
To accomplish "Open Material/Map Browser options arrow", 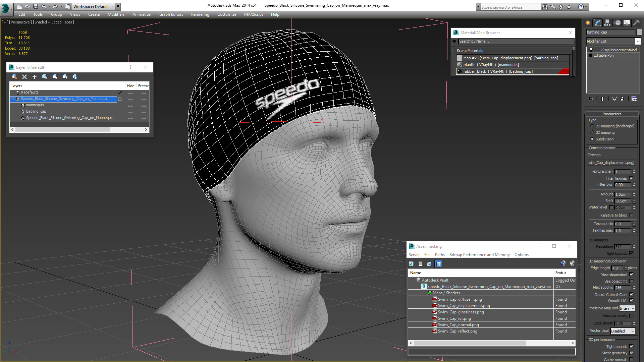I will [x=454, y=42].
